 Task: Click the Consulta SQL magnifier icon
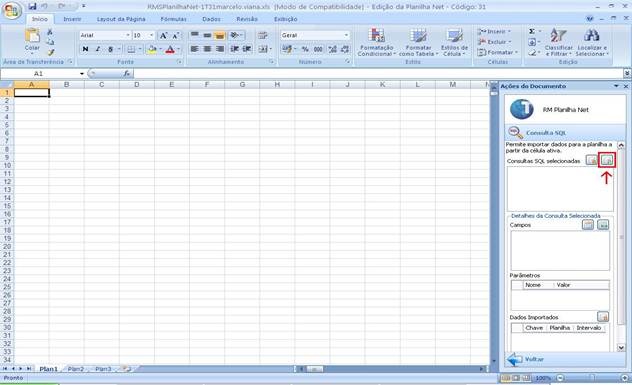click(x=515, y=132)
